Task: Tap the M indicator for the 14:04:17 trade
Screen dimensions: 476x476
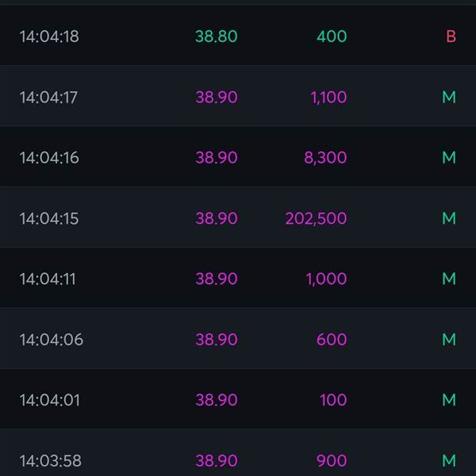Action: click(449, 97)
